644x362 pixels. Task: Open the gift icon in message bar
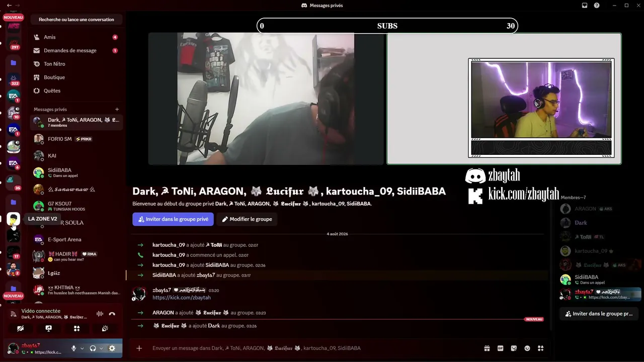pos(487,348)
